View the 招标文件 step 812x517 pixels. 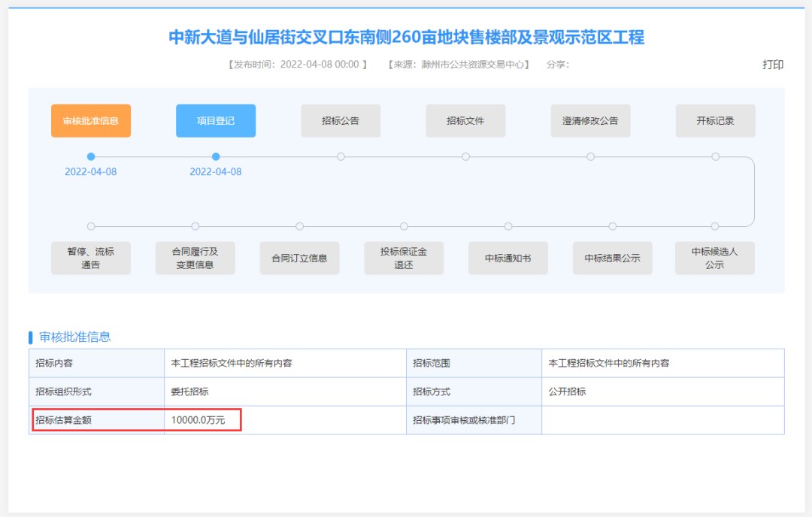click(465, 121)
